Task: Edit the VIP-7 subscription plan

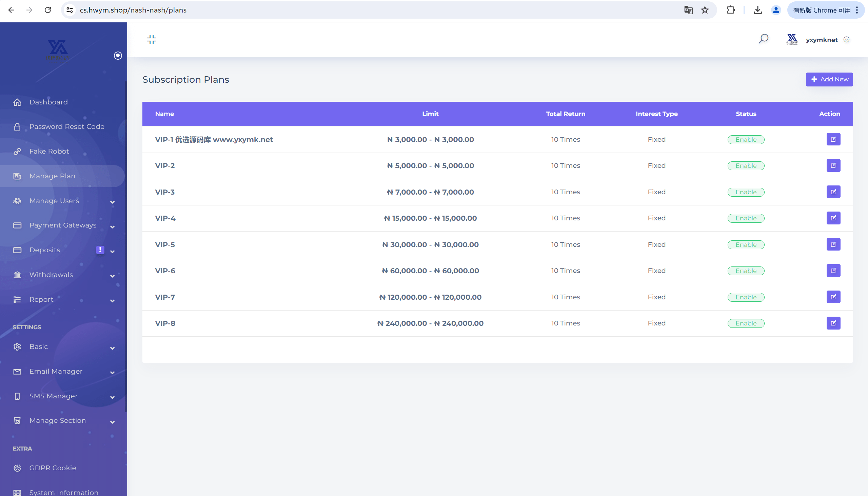Action: click(x=833, y=297)
